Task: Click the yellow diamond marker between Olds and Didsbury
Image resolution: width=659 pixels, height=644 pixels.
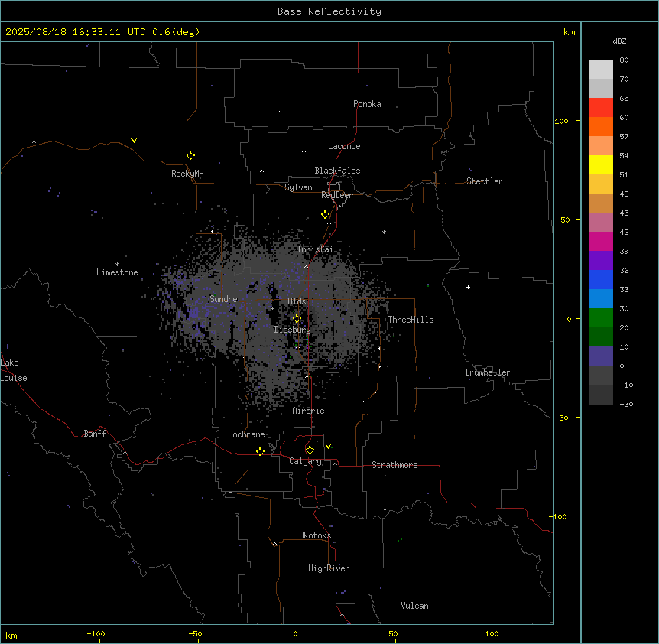Action: click(x=297, y=319)
